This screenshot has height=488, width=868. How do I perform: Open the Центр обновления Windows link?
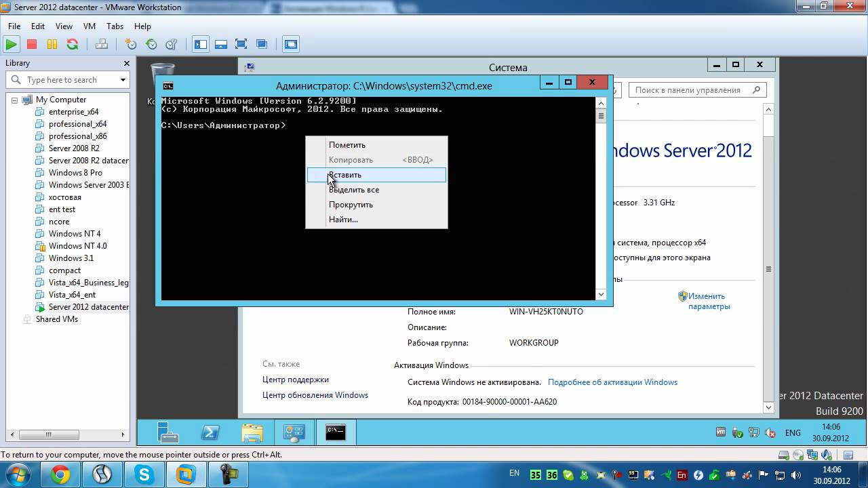[x=315, y=395]
